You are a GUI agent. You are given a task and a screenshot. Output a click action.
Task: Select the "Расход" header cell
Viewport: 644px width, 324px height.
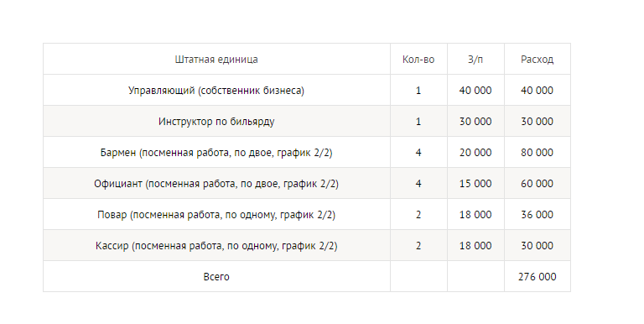[x=538, y=60]
